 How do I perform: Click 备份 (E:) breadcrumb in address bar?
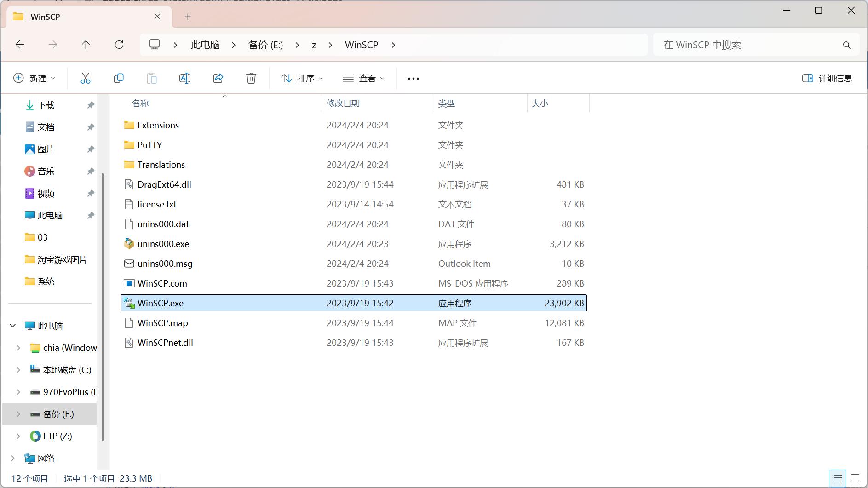pos(265,45)
